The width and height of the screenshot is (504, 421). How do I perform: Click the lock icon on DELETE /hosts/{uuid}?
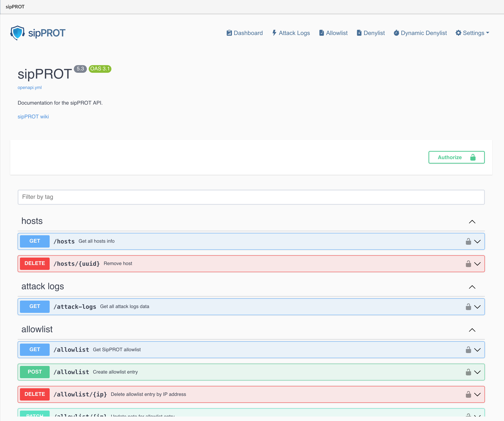468,264
